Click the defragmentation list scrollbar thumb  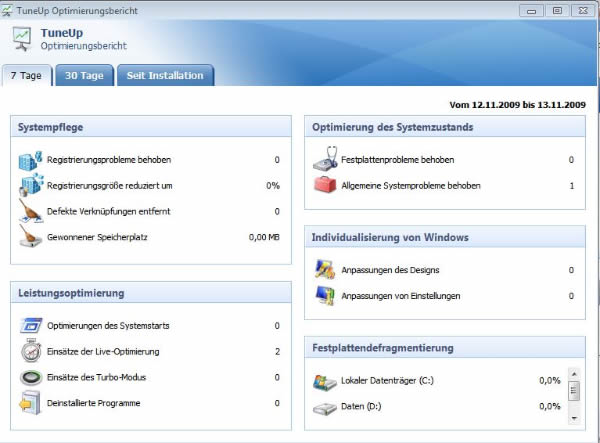[574, 391]
